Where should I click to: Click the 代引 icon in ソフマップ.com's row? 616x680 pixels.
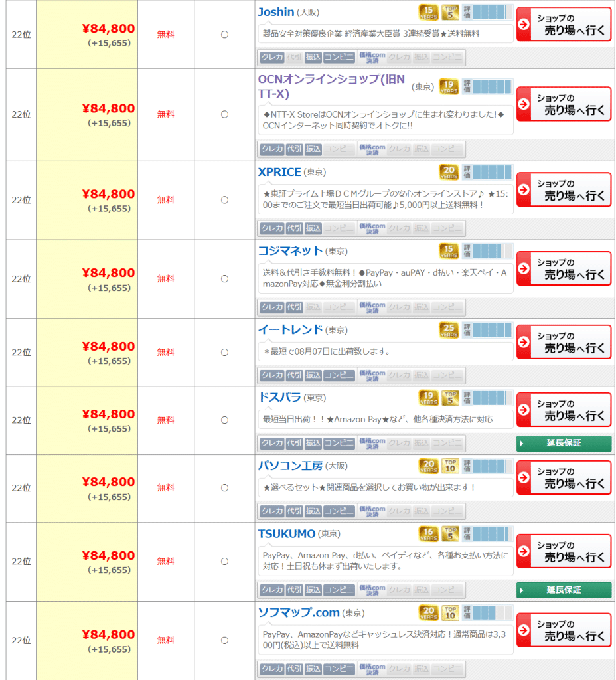294,669
